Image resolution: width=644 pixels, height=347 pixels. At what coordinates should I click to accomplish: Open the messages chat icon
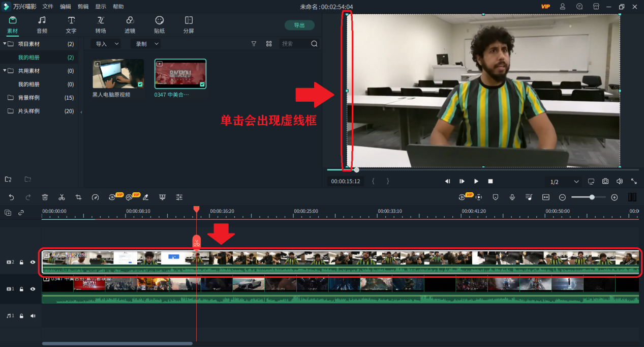point(579,7)
